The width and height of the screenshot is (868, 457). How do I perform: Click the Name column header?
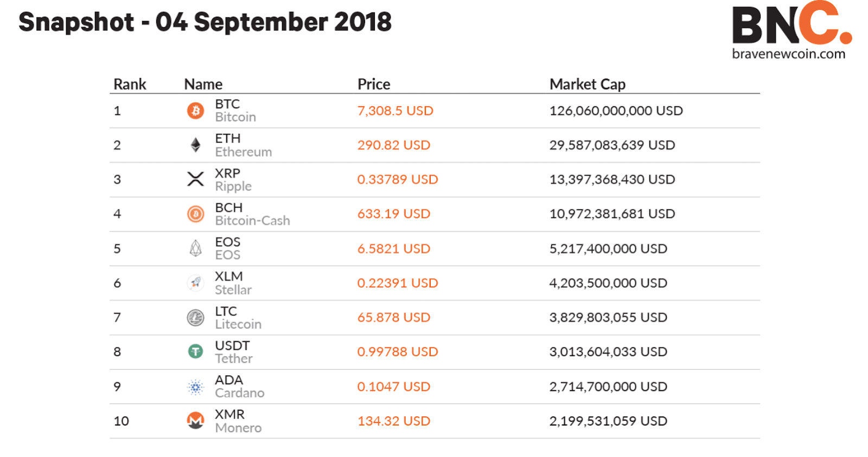[203, 84]
